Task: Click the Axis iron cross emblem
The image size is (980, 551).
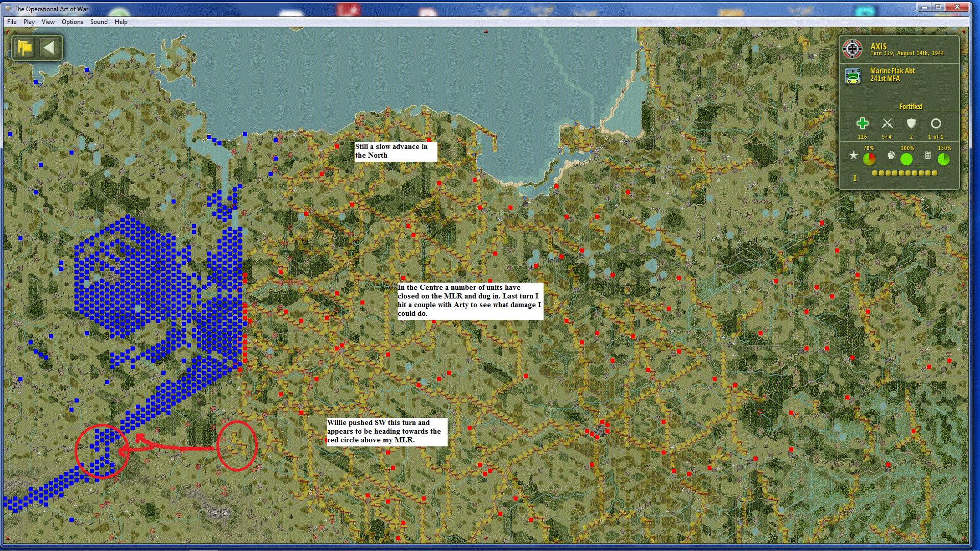Action: tap(852, 49)
